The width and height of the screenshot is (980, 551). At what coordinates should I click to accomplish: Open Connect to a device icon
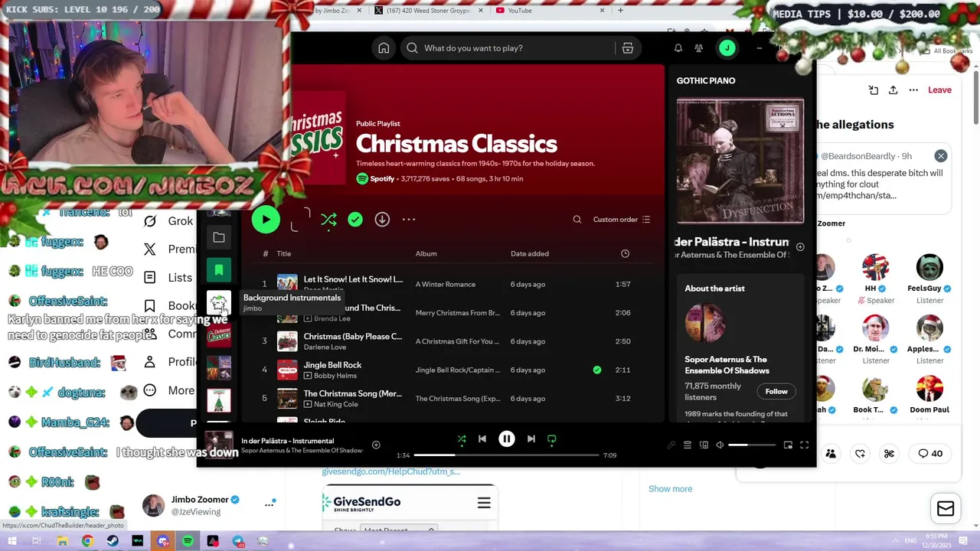coord(704,445)
